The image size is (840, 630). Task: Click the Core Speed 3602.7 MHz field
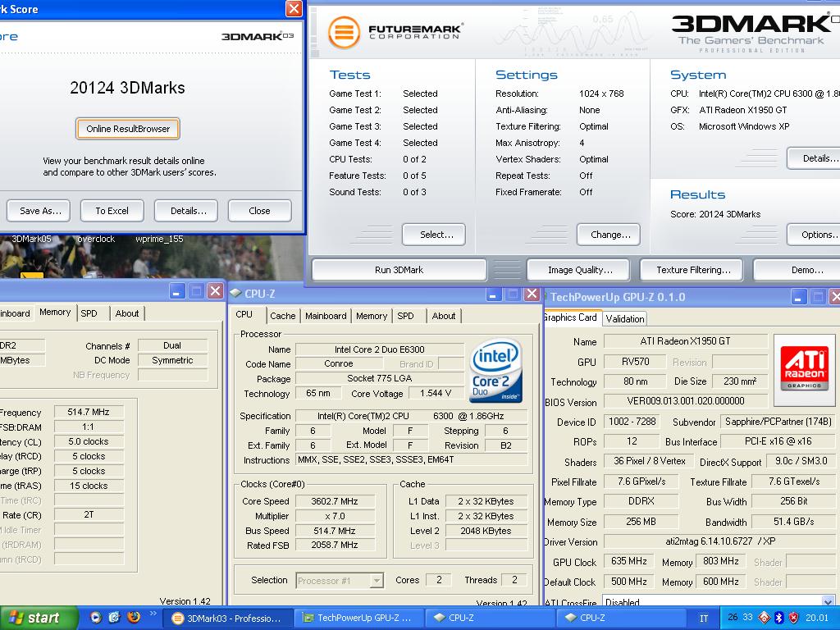(335, 501)
